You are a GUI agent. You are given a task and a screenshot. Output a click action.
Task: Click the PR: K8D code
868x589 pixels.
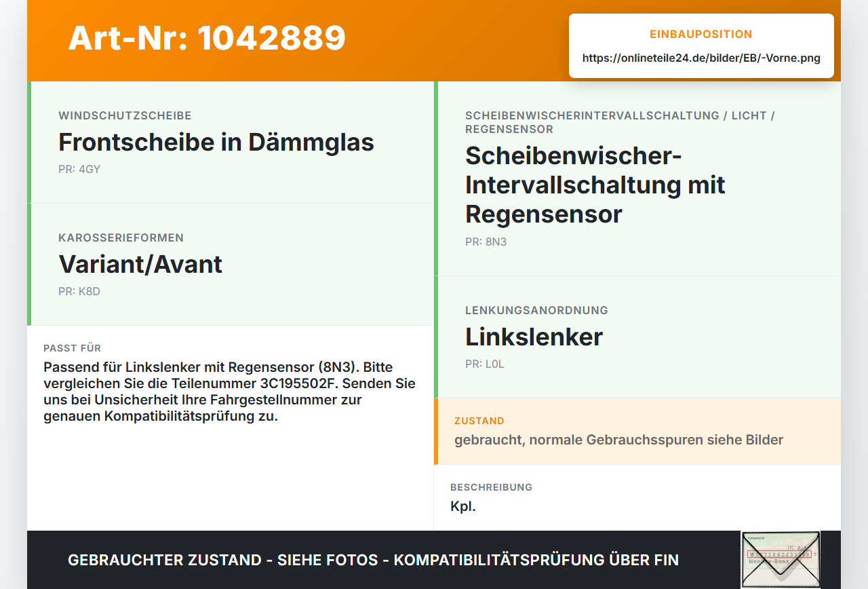click(x=79, y=291)
